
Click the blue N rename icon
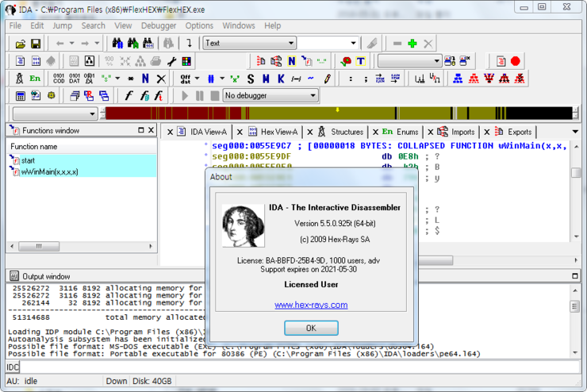pos(145,79)
